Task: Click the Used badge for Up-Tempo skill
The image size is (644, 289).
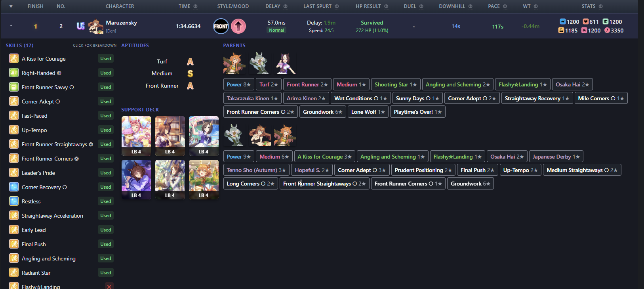Action: pyautogui.click(x=106, y=130)
